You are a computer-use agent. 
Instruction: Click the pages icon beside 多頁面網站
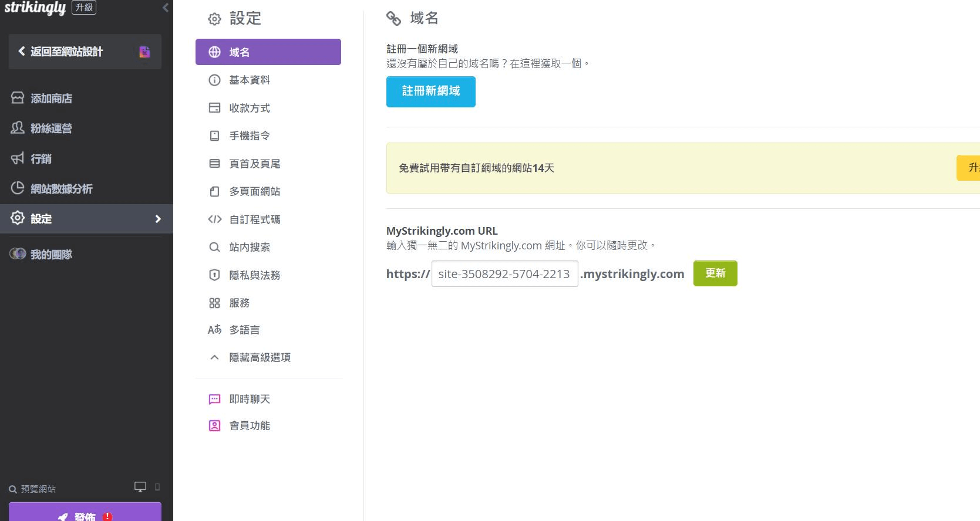tap(214, 191)
